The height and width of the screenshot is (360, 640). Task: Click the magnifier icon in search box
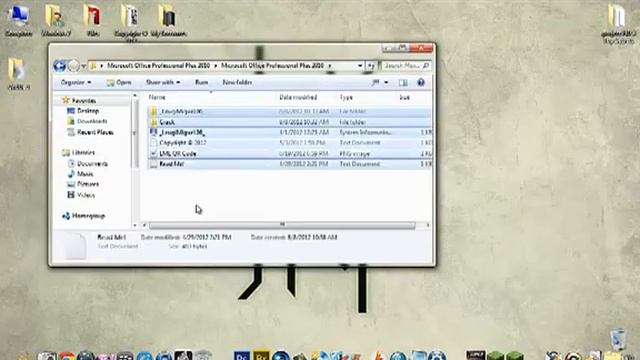(x=426, y=66)
